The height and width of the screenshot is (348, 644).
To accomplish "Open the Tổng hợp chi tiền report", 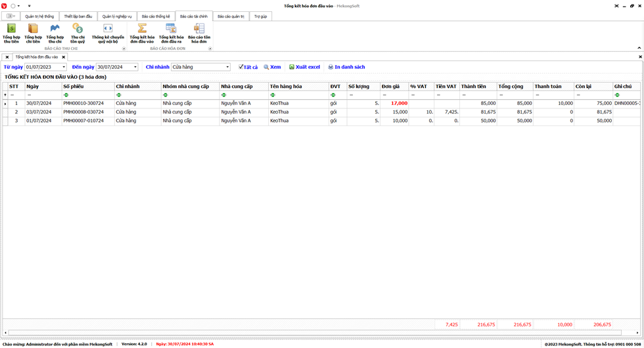I will coord(33,33).
